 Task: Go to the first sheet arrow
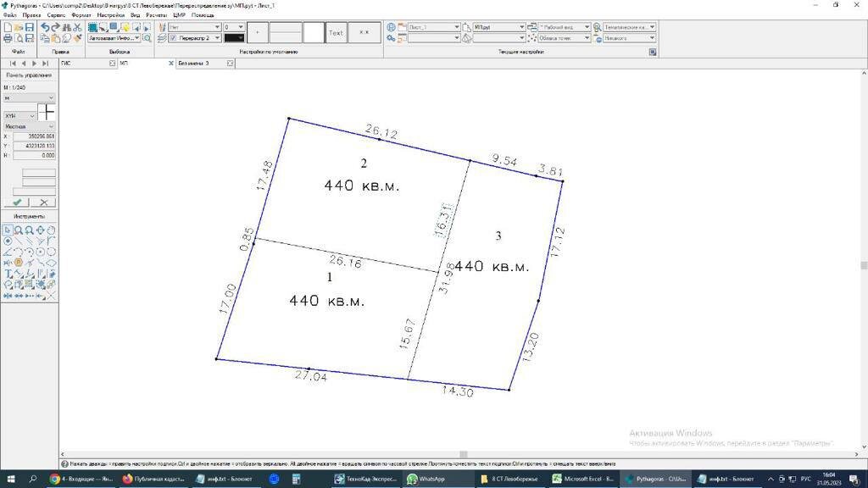[x=13, y=64]
